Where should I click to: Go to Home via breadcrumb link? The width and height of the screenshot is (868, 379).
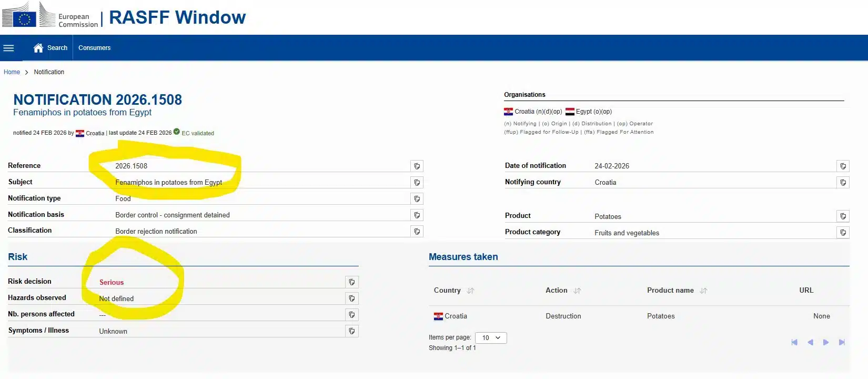[x=12, y=72]
